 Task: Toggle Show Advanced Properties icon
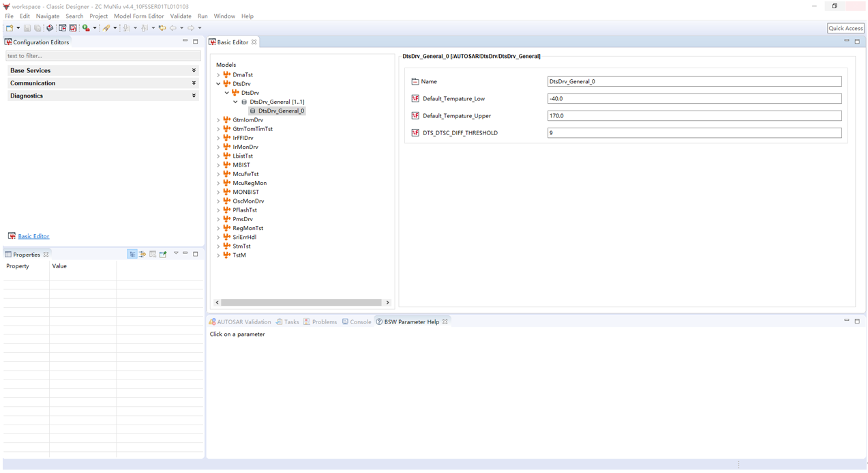pos(143,254)
